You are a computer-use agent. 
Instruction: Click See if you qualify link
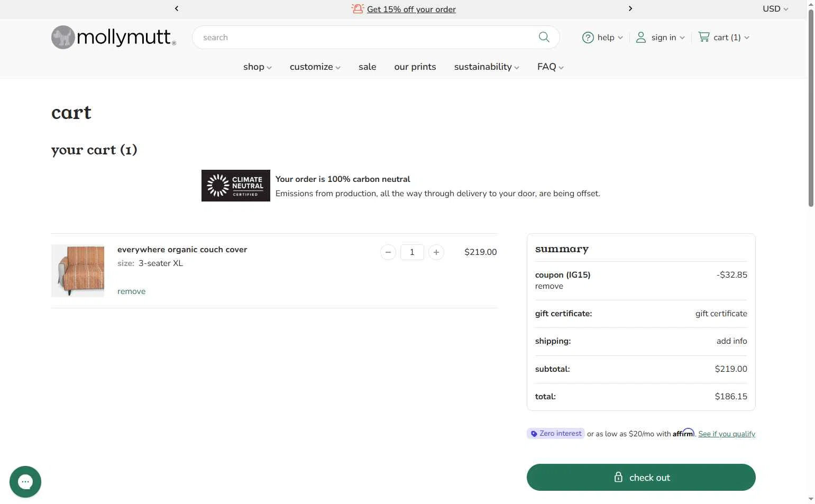coord(727,434)
